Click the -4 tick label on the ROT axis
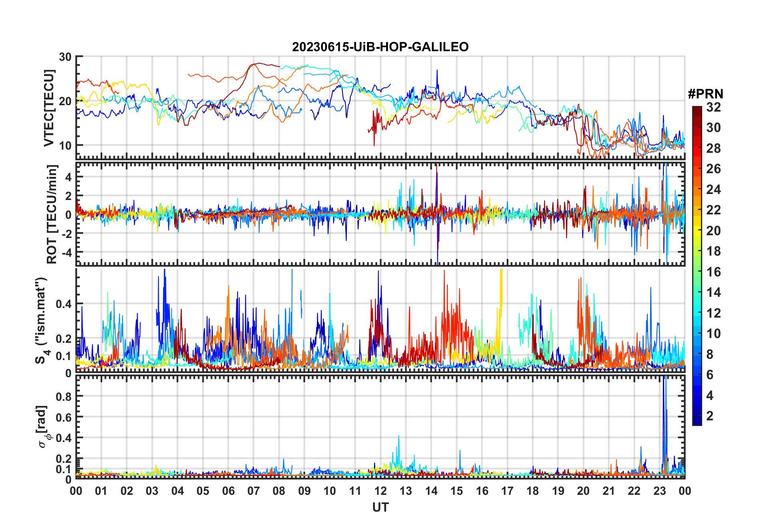 pyautogui.click(x=65, y=253)
